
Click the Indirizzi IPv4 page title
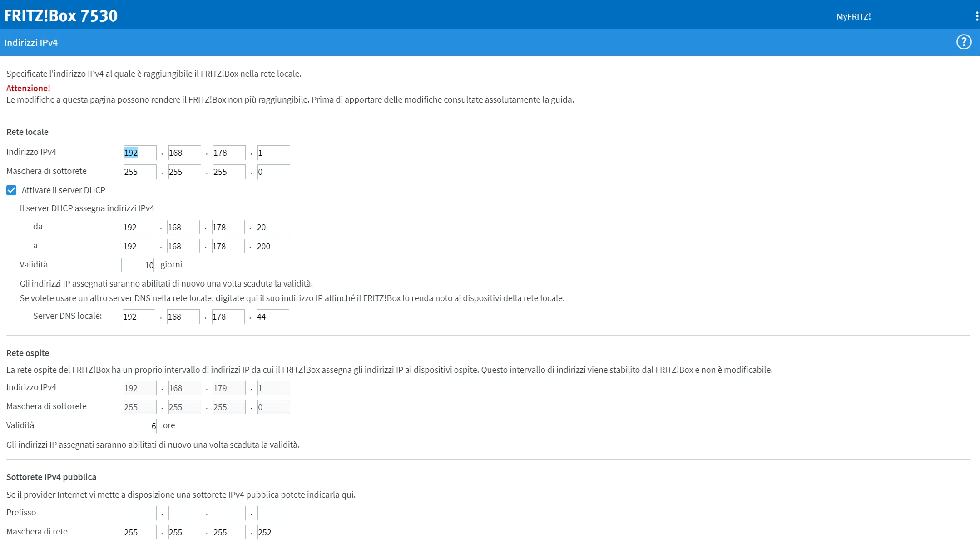click(31, 43)
